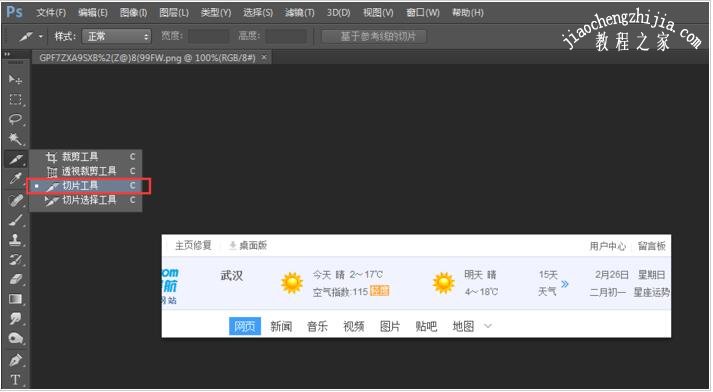Click the Slice tool in toolbar

click(15, 159)
